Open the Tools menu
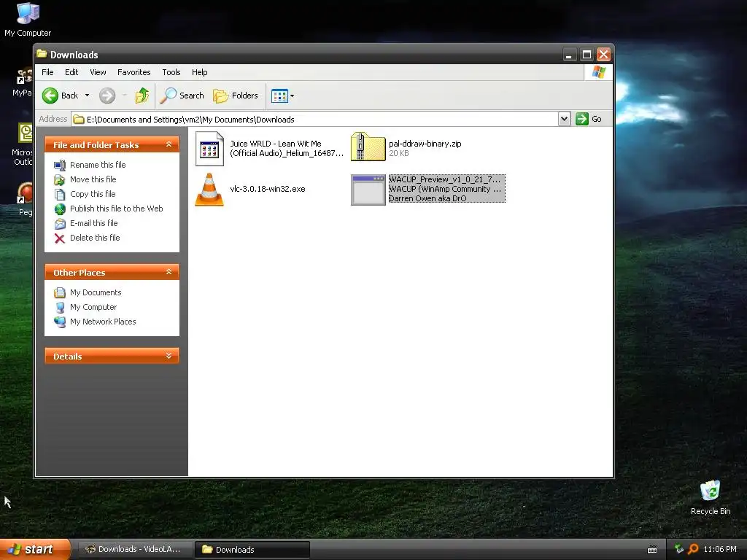Viewport: 747px width, 560px height. 171,72
